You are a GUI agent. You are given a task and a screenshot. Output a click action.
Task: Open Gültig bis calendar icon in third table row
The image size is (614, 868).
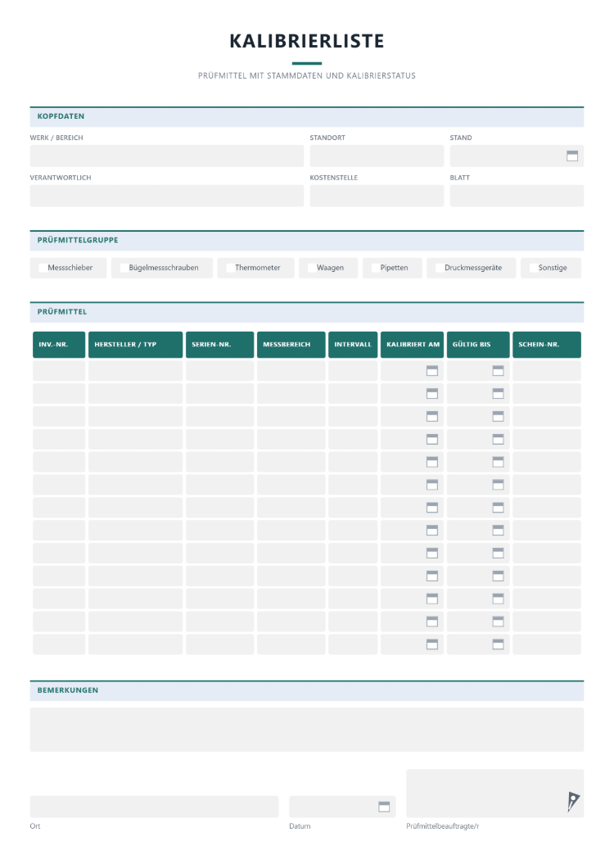click(x=498, y=416)
